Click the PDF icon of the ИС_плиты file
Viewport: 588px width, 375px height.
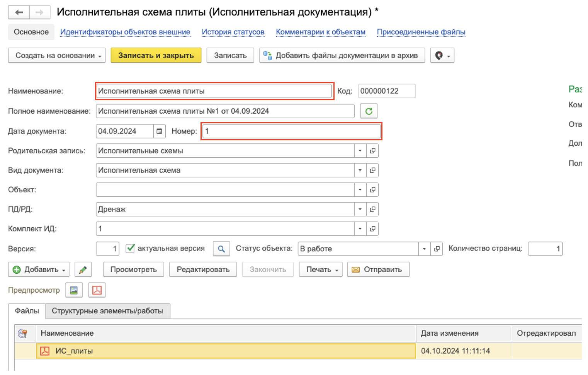45,351
